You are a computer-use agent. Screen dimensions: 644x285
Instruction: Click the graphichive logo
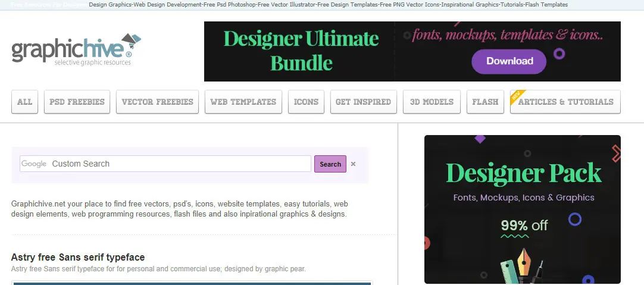click(76, 50)
